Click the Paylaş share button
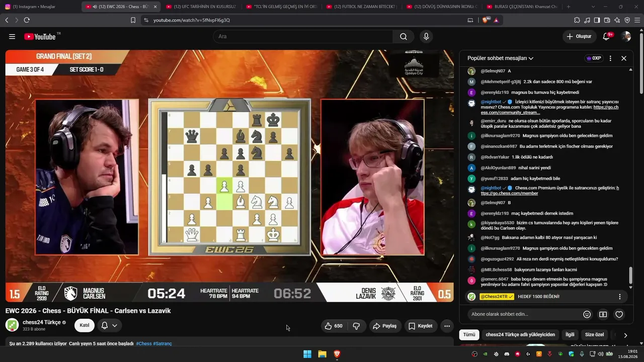 pos(385,326)
